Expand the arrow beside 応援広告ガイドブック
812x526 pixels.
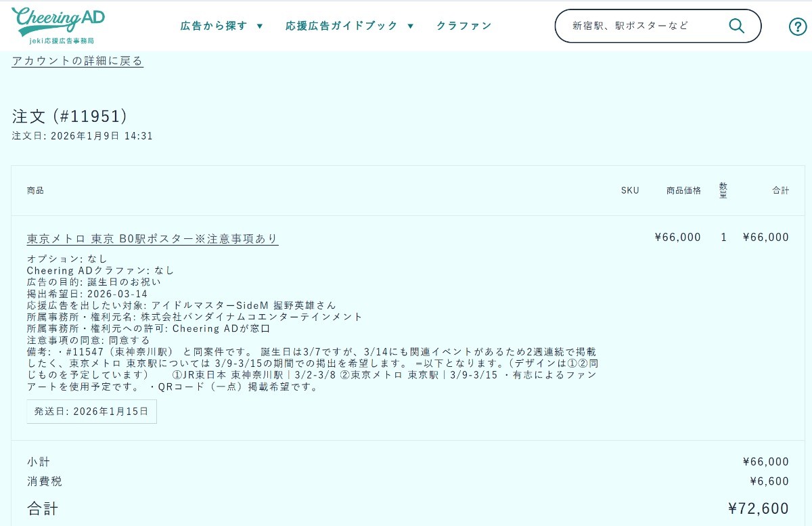tap(410, 26)
